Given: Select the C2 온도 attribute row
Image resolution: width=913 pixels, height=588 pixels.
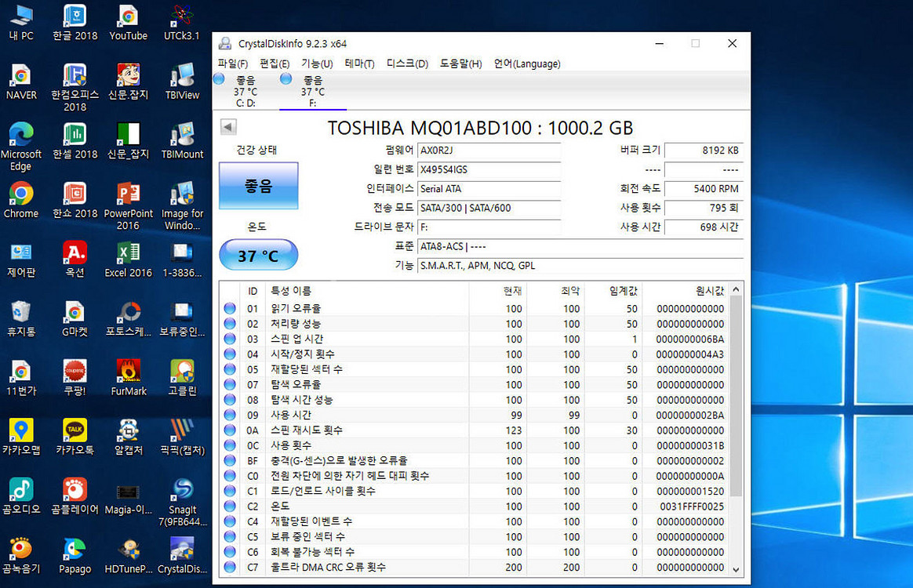Looking at the screenshot, I should [474, 506].
